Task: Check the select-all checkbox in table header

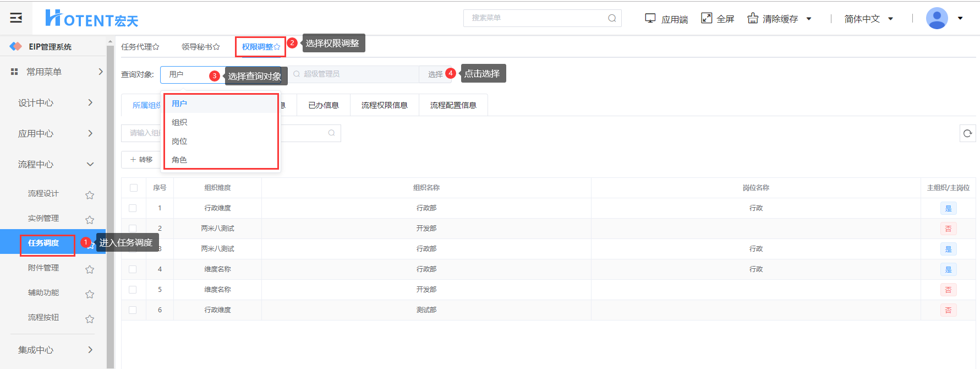Action: (133, 188)
